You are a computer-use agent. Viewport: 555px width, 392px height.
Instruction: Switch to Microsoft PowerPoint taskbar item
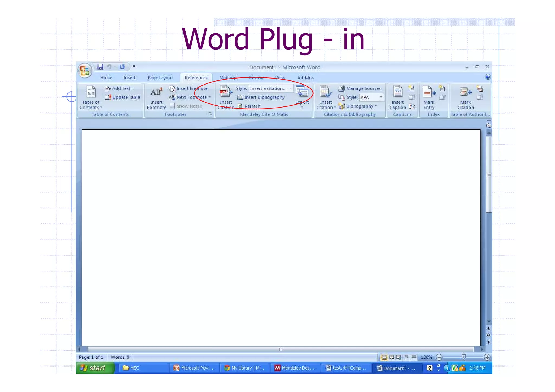click(x=194, y=368)
